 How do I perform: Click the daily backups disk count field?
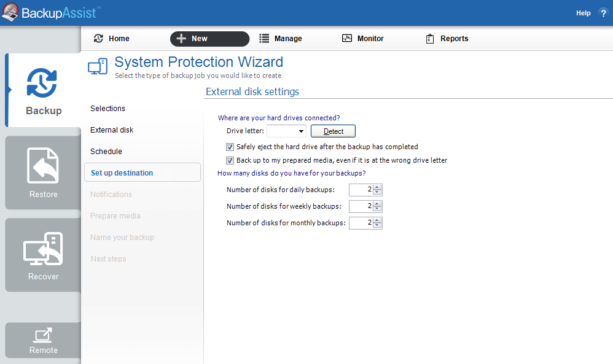(x=361, y=190)
